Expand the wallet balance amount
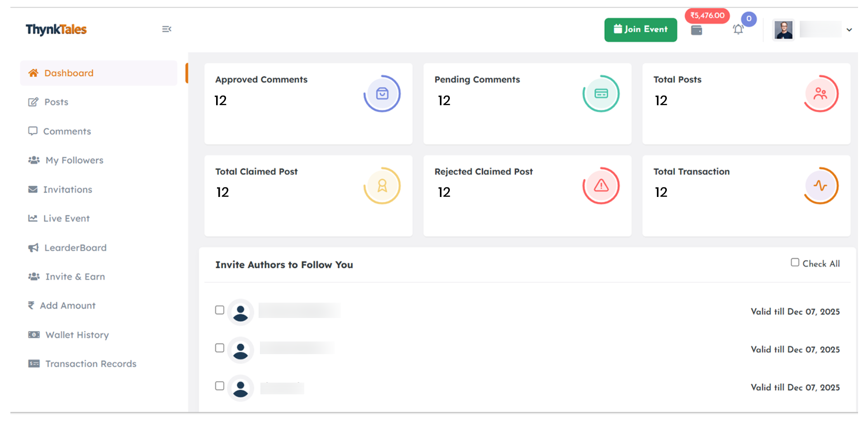The width and height of the screenshot is (868, 421). (x=707, y=15)
